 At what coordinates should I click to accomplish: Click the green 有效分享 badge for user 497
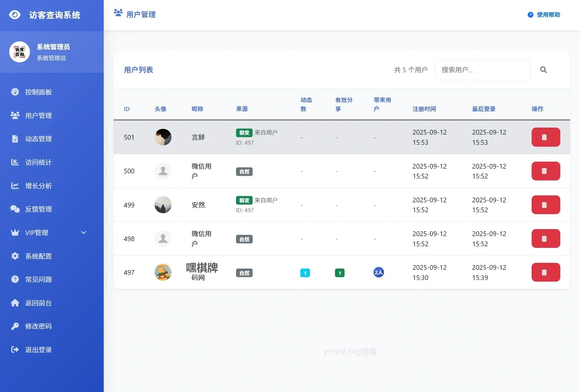(339, 273)
